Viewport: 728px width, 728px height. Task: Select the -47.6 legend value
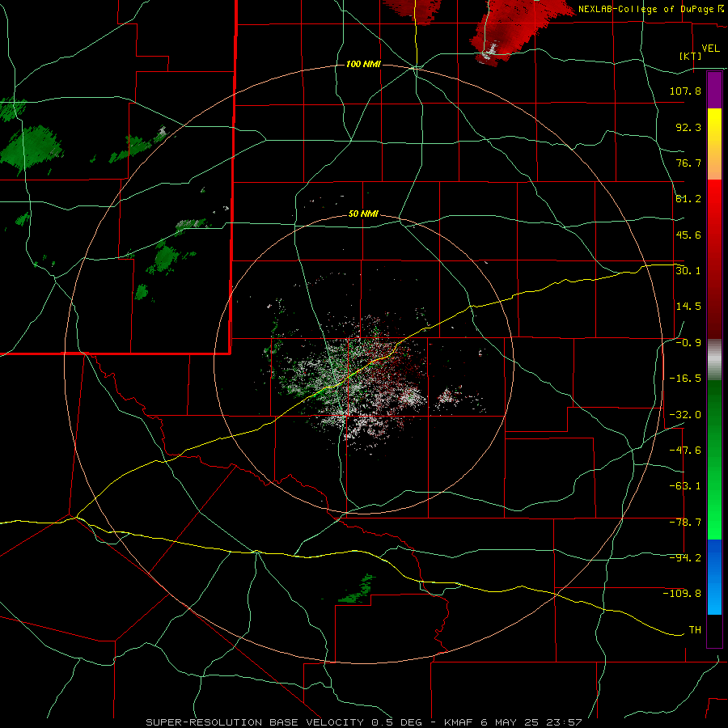(685, 451)
